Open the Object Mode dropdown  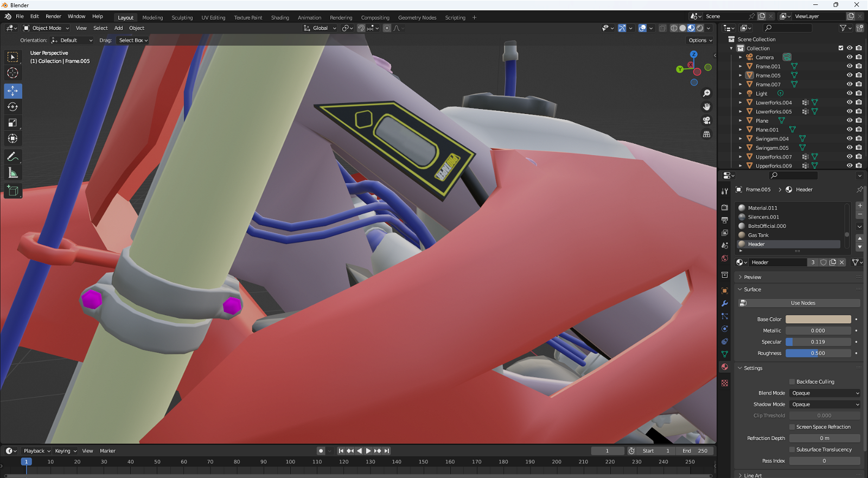47,28
